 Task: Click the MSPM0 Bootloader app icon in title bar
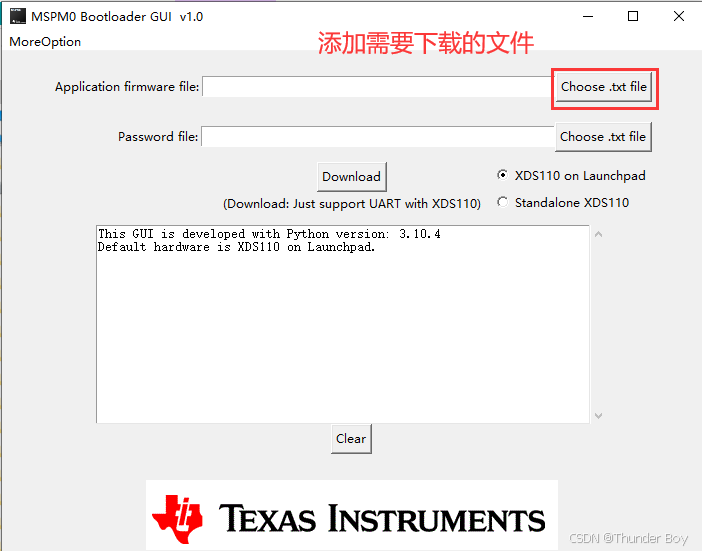point(18,17)
